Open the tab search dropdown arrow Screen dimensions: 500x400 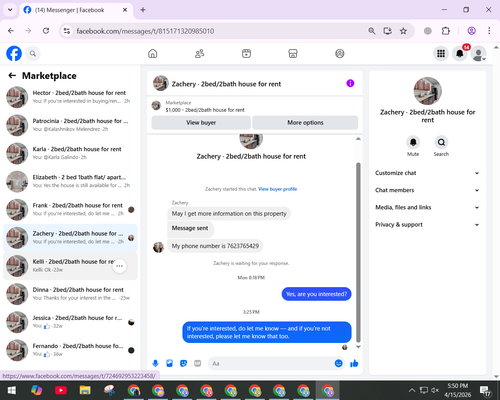click(10, 10)
